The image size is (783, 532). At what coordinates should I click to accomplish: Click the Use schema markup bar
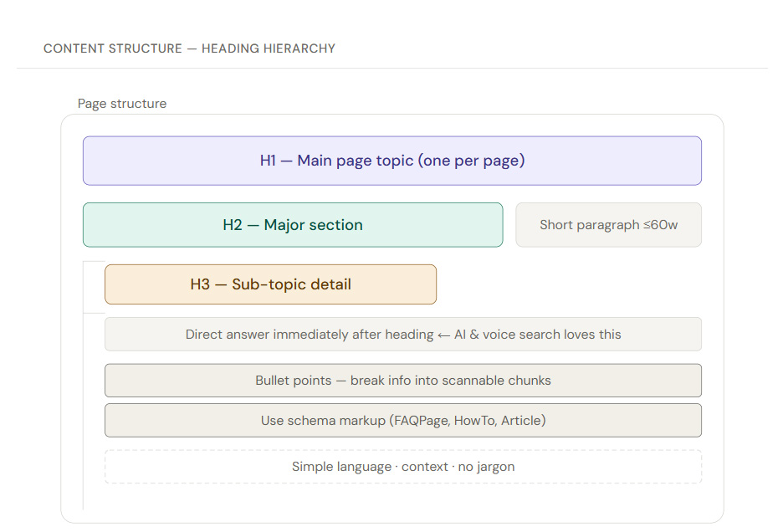tap(403, 420)
